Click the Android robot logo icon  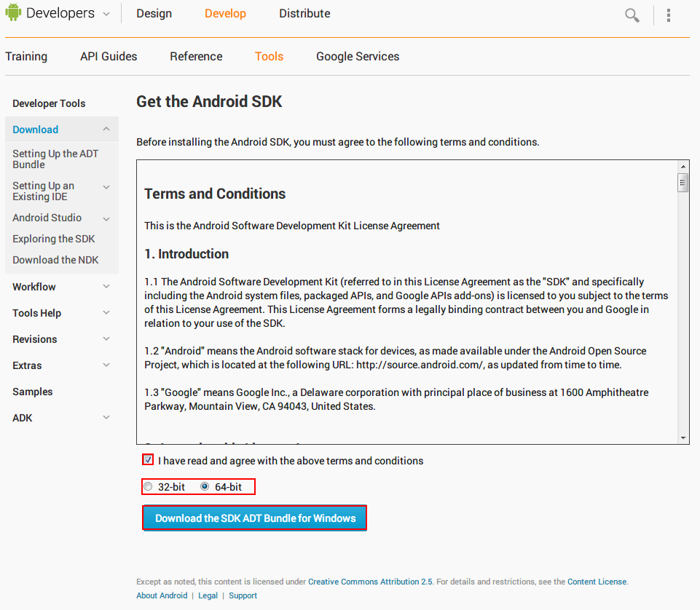pos(13,13)
